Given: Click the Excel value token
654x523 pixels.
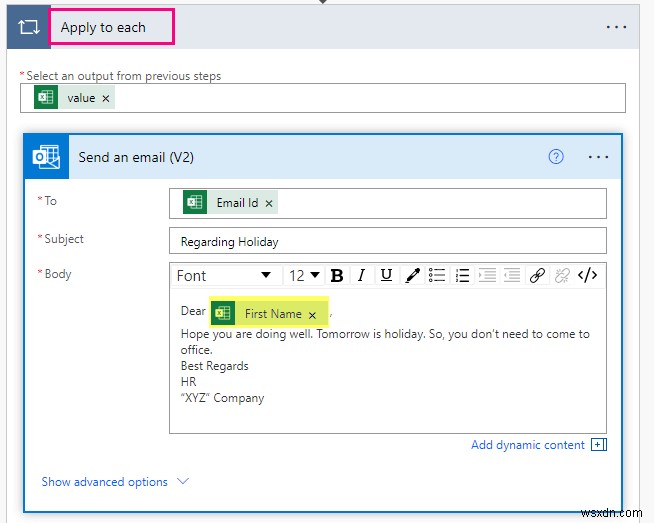Looking at the screenshot, I should pos(74,98).
